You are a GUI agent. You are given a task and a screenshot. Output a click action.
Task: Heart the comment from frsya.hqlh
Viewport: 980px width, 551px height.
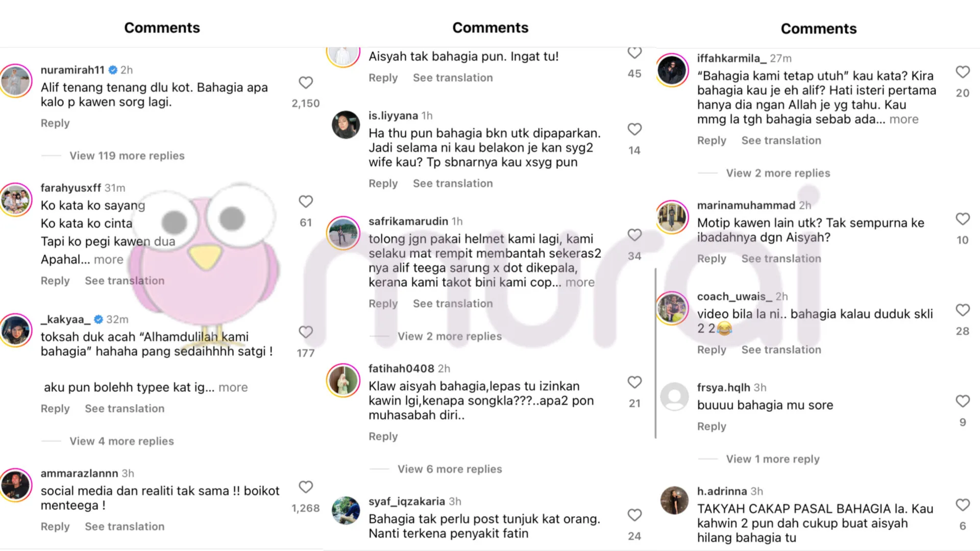(x=962, y=402)
